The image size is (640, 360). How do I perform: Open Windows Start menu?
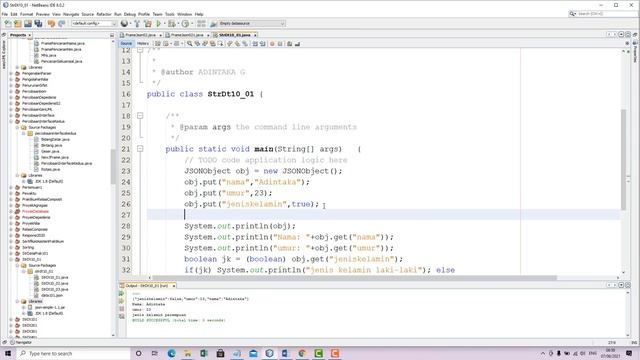tap(7, 353)
